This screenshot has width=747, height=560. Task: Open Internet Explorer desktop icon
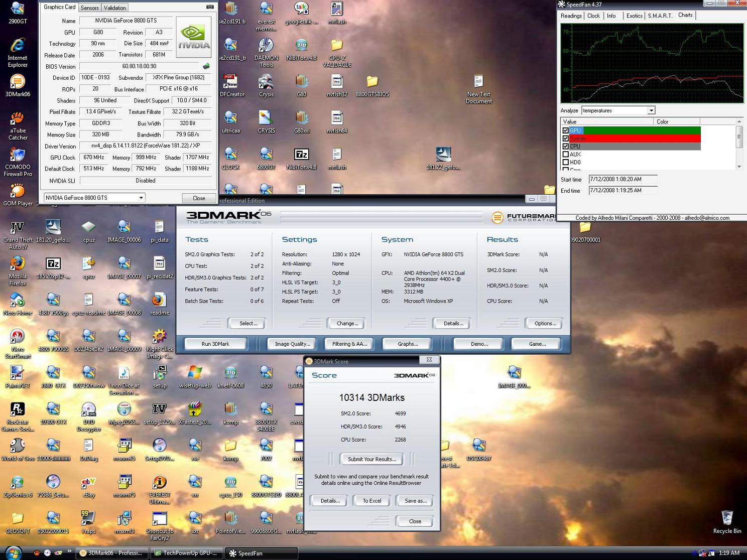click(18, 52)
